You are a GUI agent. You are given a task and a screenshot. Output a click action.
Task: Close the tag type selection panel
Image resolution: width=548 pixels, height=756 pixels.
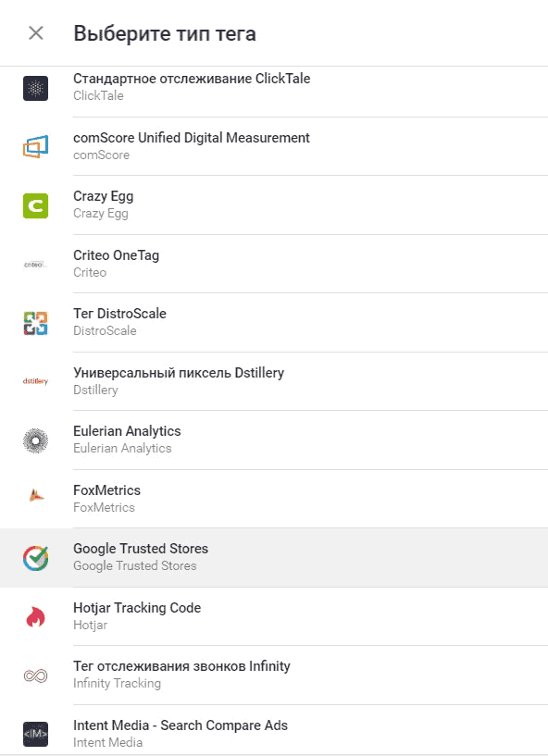[36, 33]
